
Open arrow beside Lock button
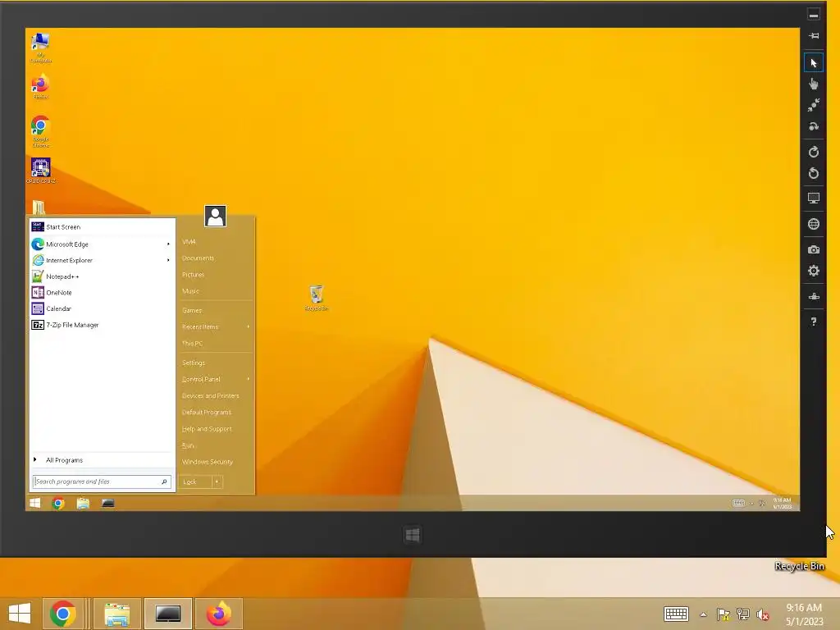217,482
